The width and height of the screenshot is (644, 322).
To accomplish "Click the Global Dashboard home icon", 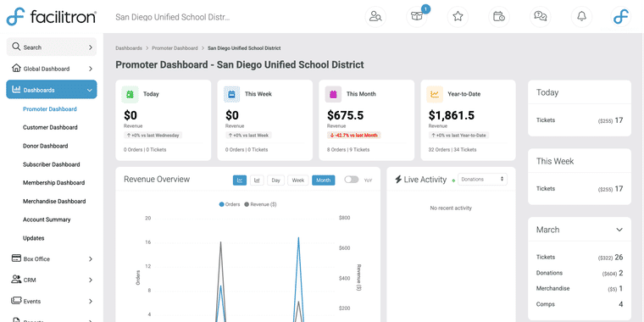I will click(16, 68).
